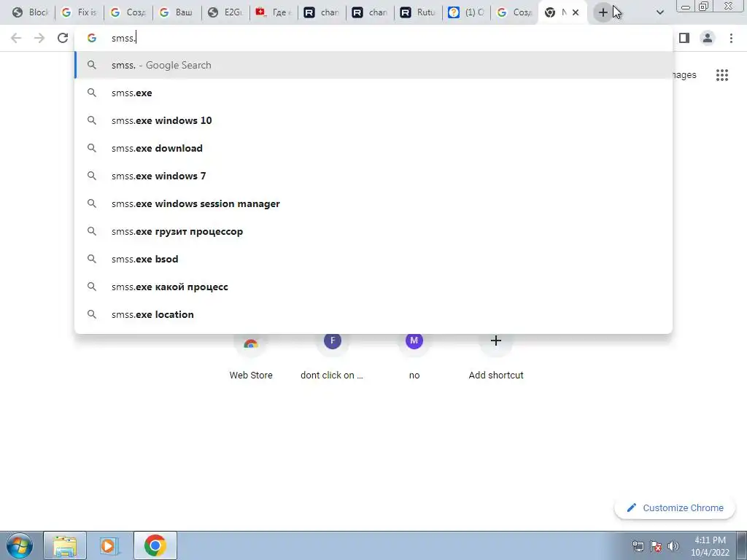
Task: Click the Chrome taskbar icon
Action: [155, 545]
